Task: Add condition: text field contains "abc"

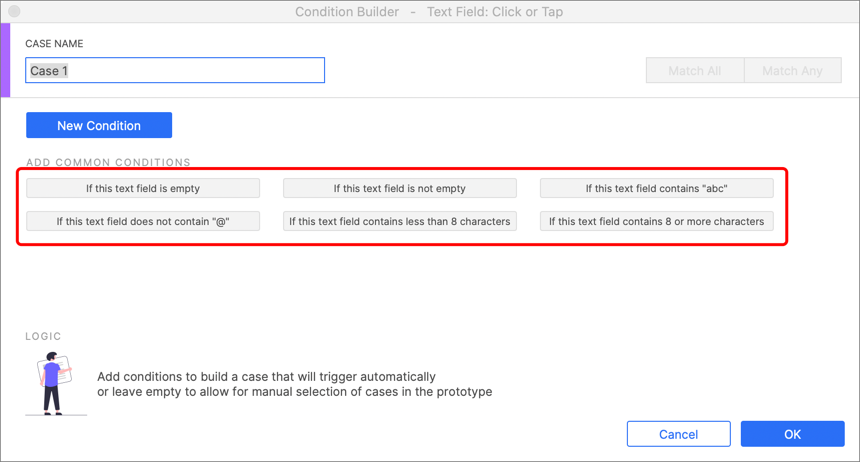Action: 657,188
